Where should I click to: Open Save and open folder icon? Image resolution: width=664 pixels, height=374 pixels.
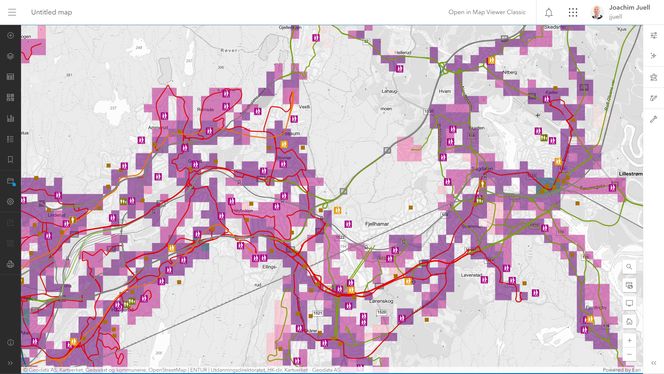(11, 181)
